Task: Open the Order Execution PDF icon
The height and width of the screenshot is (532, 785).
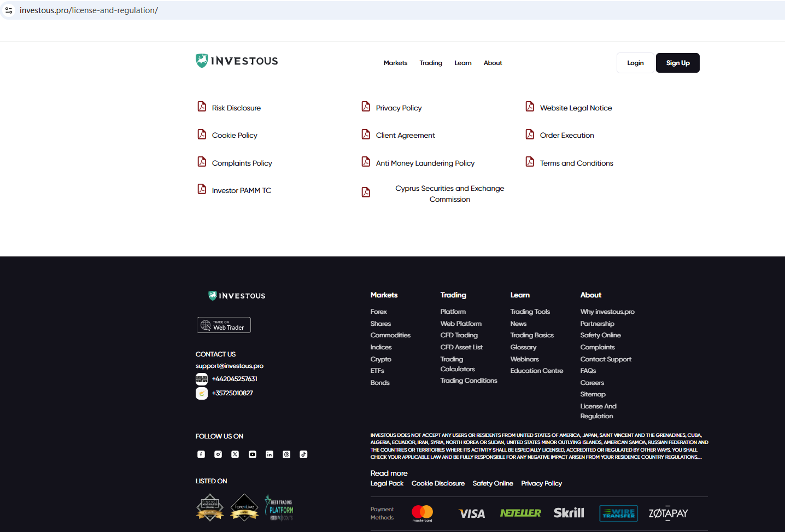Action: (530, 135)
